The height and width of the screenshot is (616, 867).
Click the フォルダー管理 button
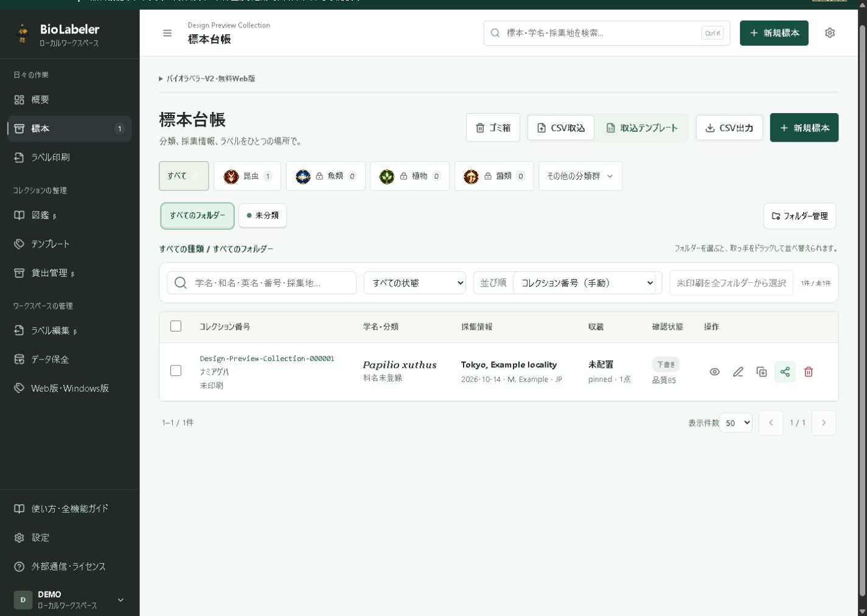tap(799, 216)
